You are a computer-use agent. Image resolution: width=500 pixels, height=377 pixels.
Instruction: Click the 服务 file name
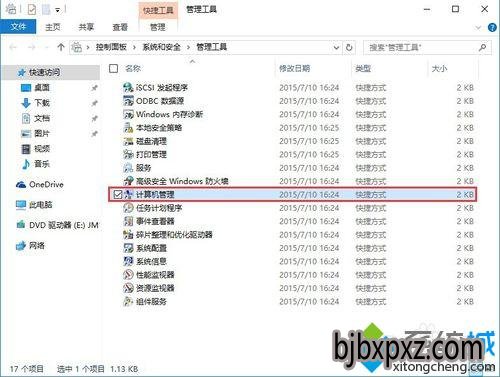coord(144,168)
